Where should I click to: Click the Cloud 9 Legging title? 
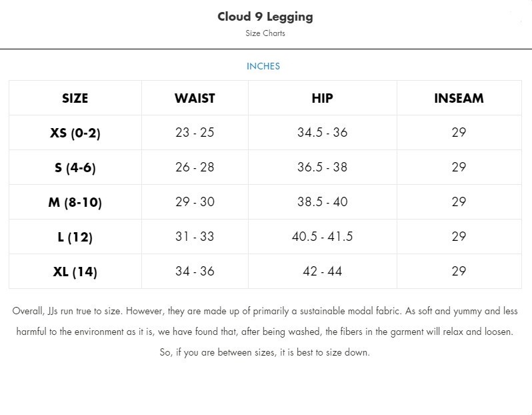point(265,17)
